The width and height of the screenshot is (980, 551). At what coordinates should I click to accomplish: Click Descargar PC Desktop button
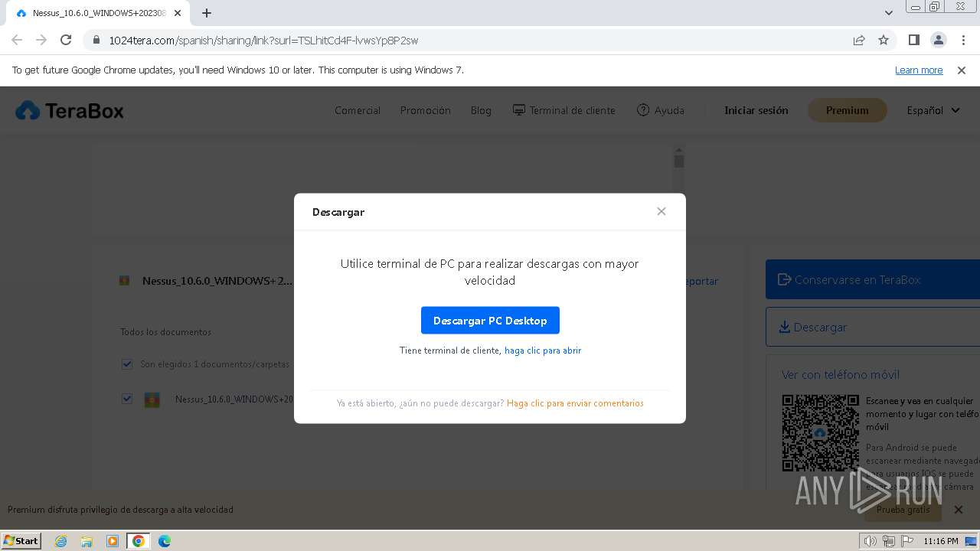(490, 321)
